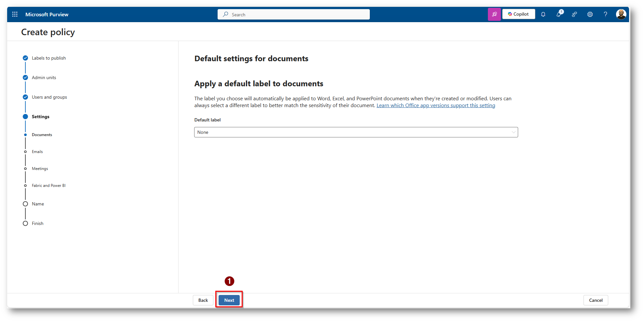This screenshot has width=644, height=322.
Task: Open the app launcher waffle icon
Action: [15, 14]
